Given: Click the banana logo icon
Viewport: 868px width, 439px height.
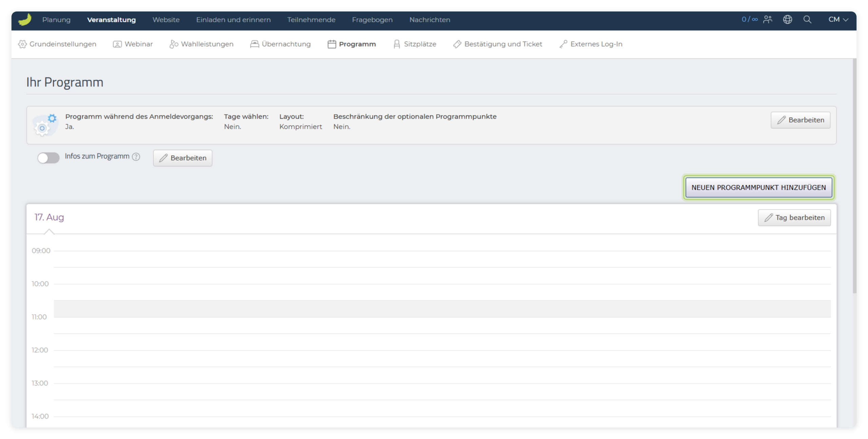Looking at the screenshot, I should [25, 19].
